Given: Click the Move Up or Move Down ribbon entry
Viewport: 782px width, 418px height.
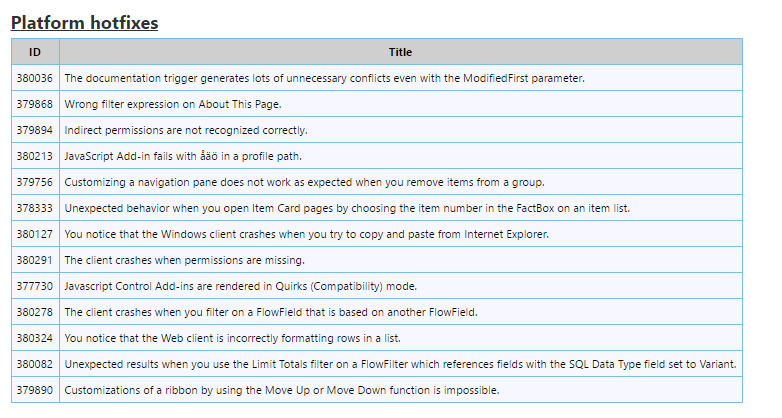Looking at the screenshot, I should (282, 390).
